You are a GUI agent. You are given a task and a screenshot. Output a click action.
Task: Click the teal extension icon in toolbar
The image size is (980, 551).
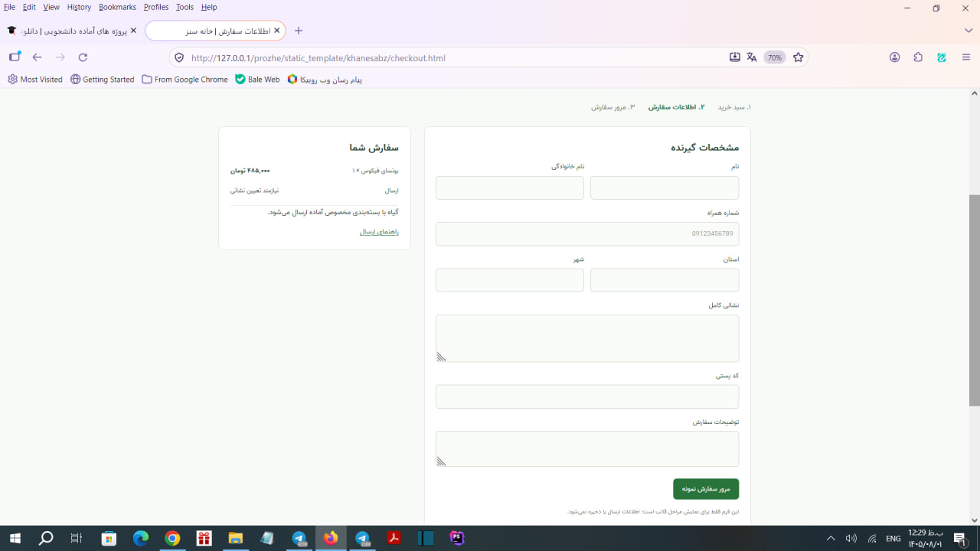pyautogui.click(x=942, y=57)
